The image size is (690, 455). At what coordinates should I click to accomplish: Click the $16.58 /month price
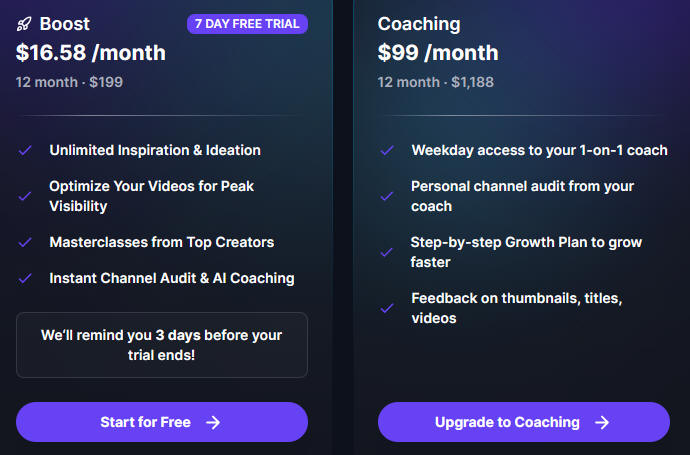pos(91,53)
